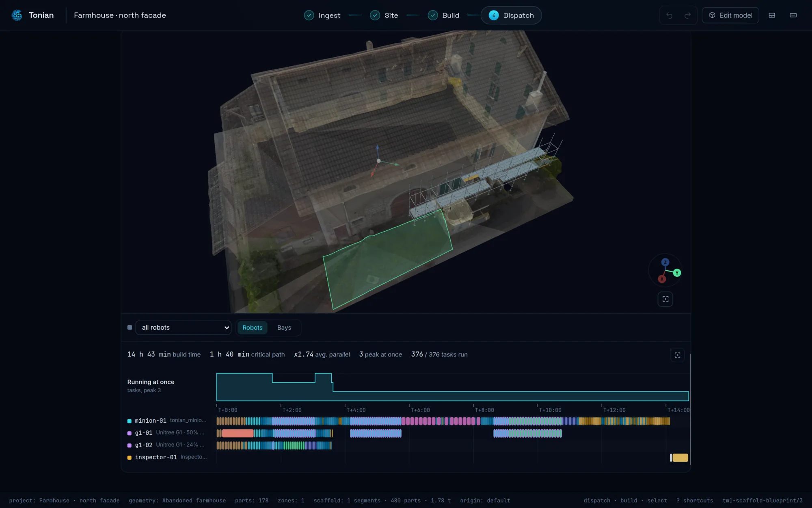This screenshot has height=508, width=812.
Task: Click the minion-01 cyan color swatch
Action: (x=130, y=421)
